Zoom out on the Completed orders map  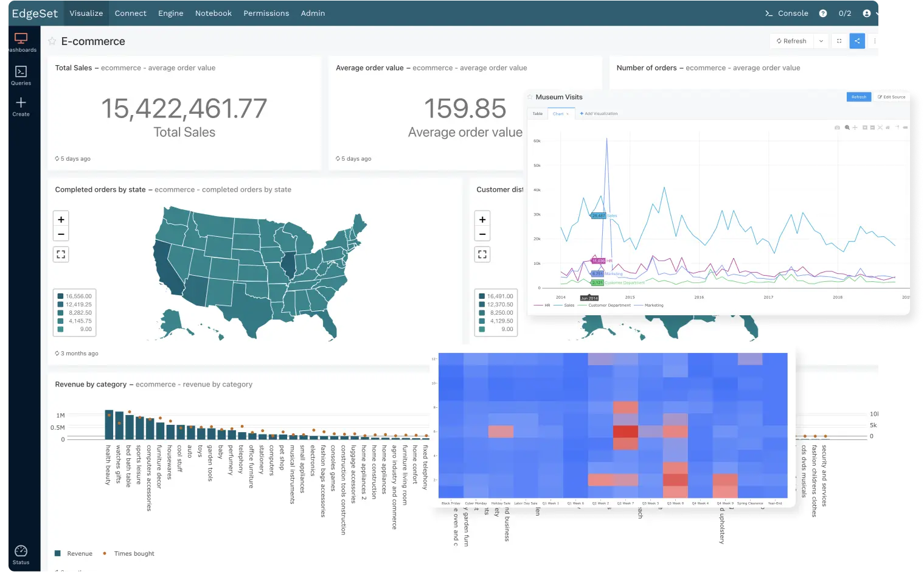pyautogui.click(x=61, y=234)
